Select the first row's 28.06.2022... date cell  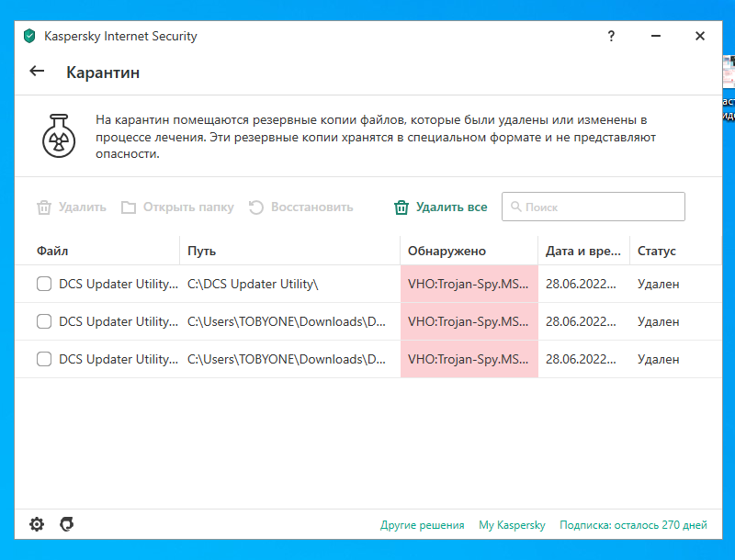pos(581,284)
